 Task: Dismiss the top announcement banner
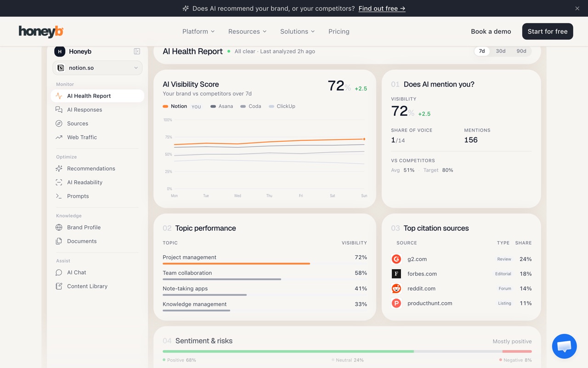click(577, 8)
